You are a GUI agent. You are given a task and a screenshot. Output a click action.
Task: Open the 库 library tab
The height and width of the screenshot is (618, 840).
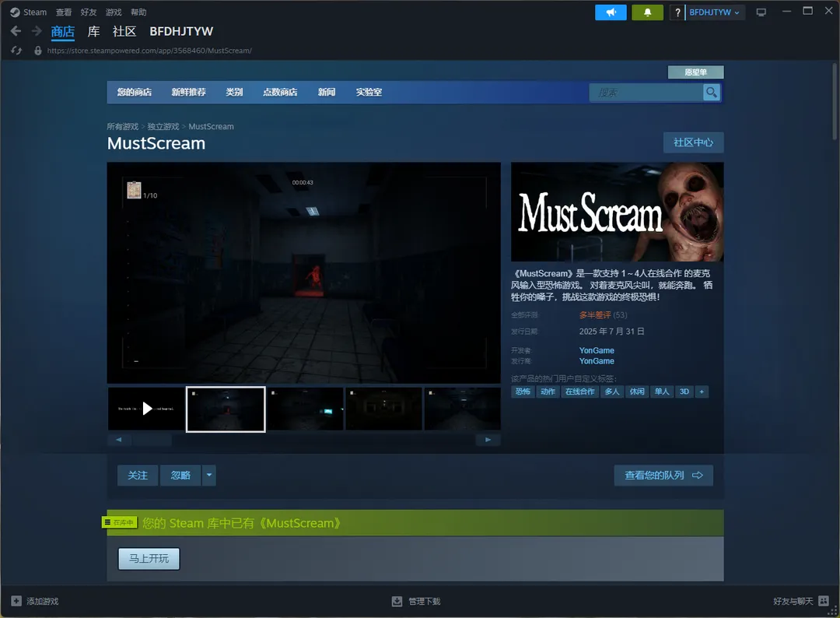(93, 31)
